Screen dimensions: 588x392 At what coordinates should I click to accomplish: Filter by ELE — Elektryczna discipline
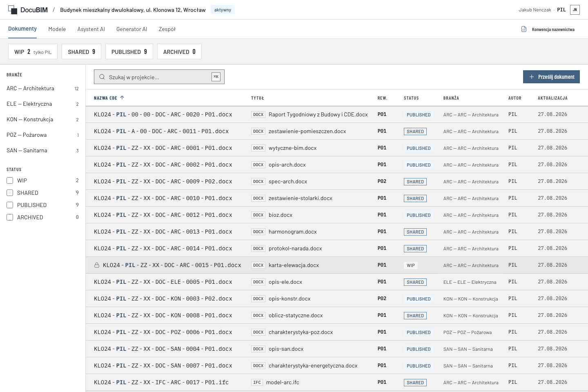42,104
